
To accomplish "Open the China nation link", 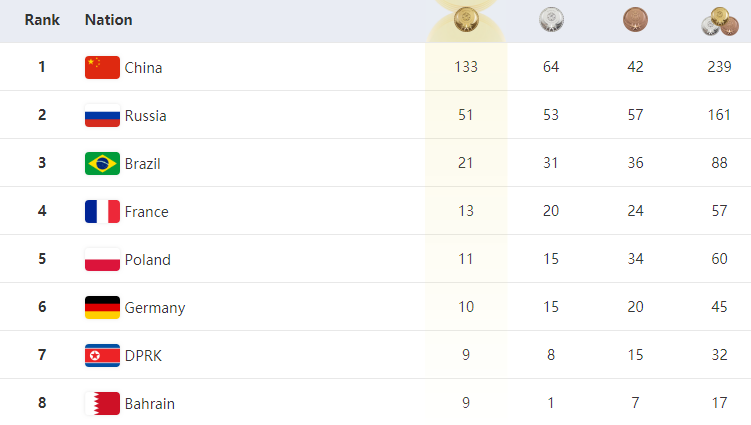I will tap(143, 68).
